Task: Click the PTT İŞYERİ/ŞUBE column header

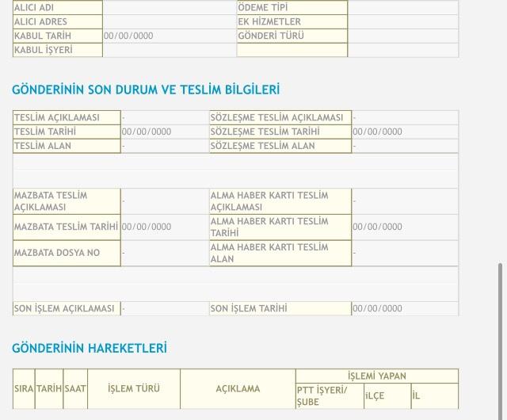Action: pos(329,395)
